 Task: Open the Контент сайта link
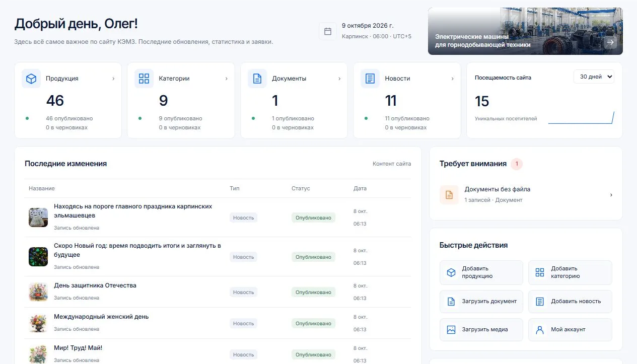392,164
